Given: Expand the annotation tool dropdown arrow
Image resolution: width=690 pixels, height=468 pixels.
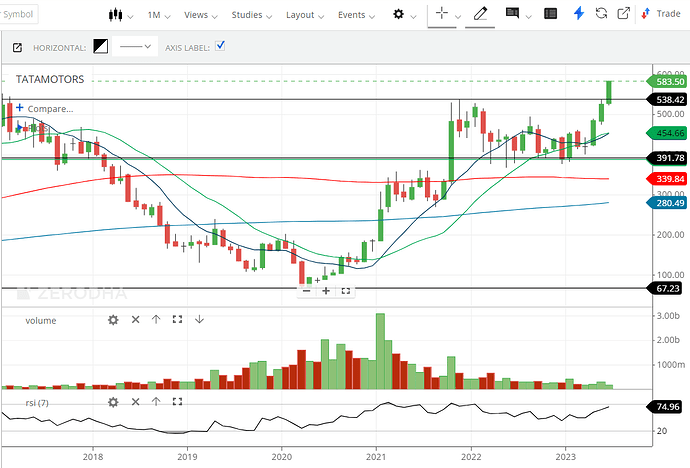Looking at the screenshot, I should pyautogui.click(x=529, y=17).
